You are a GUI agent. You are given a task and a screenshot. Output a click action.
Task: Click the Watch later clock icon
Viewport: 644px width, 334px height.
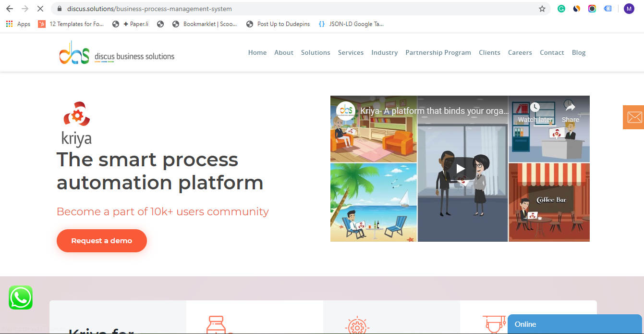(x=535, y=108)
